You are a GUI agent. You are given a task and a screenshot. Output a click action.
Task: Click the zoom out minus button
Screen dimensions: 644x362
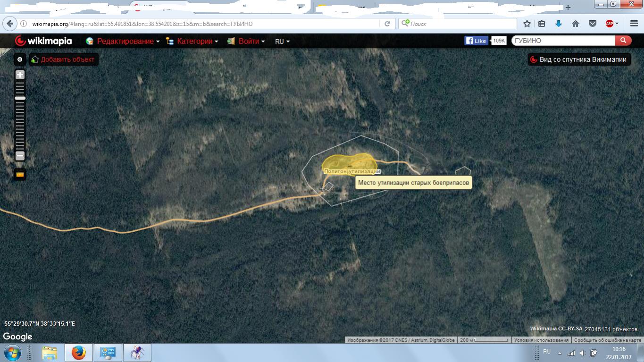[20, 155]
